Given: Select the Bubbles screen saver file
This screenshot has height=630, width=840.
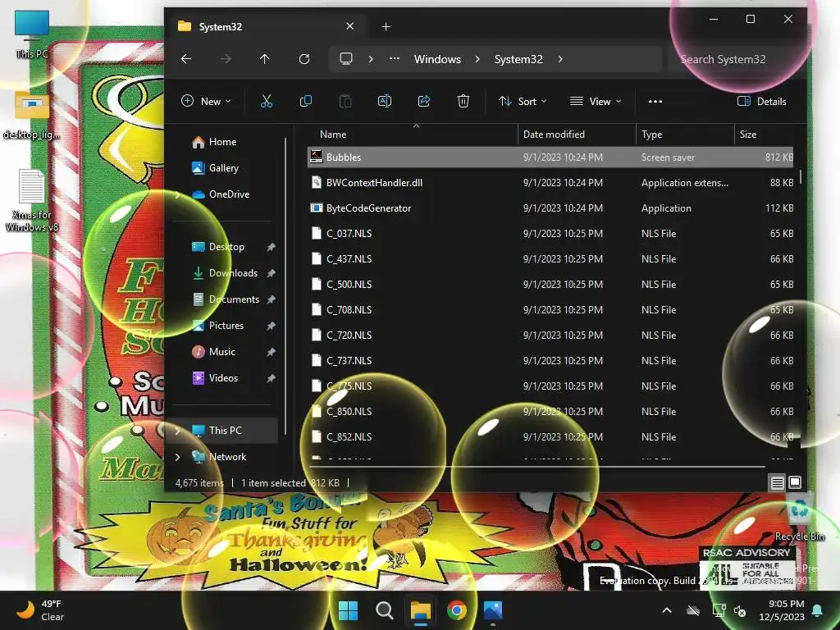Looking at the screenshot, I should tap(550, 157).
